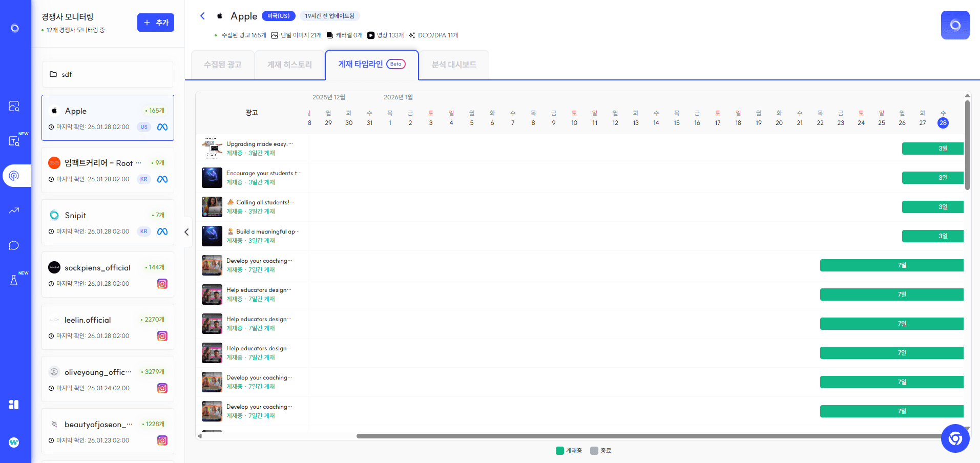Click the Meta icon on 임팩트커리어 card

162,179
